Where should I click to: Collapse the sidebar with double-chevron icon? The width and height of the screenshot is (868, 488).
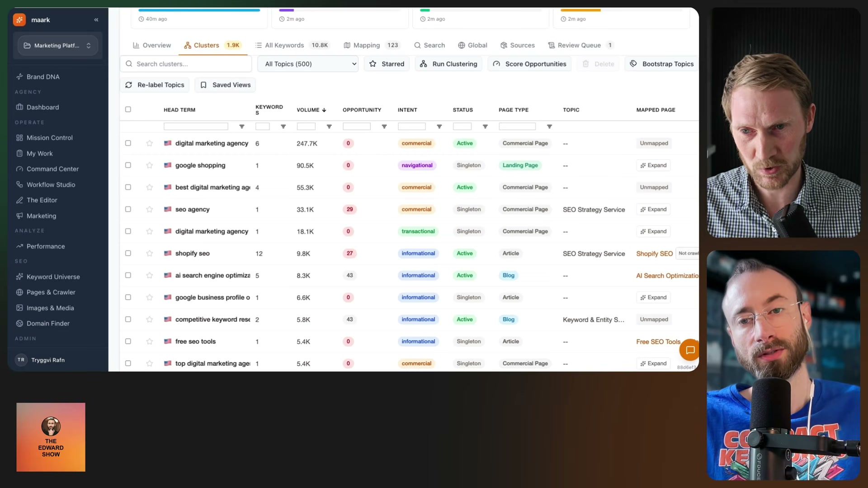pos(96,20)
